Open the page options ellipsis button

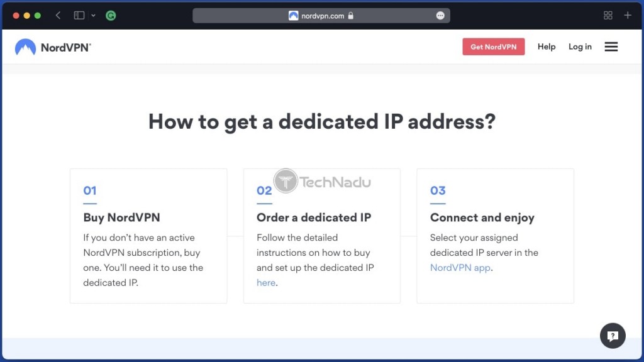tap(440, 16)
